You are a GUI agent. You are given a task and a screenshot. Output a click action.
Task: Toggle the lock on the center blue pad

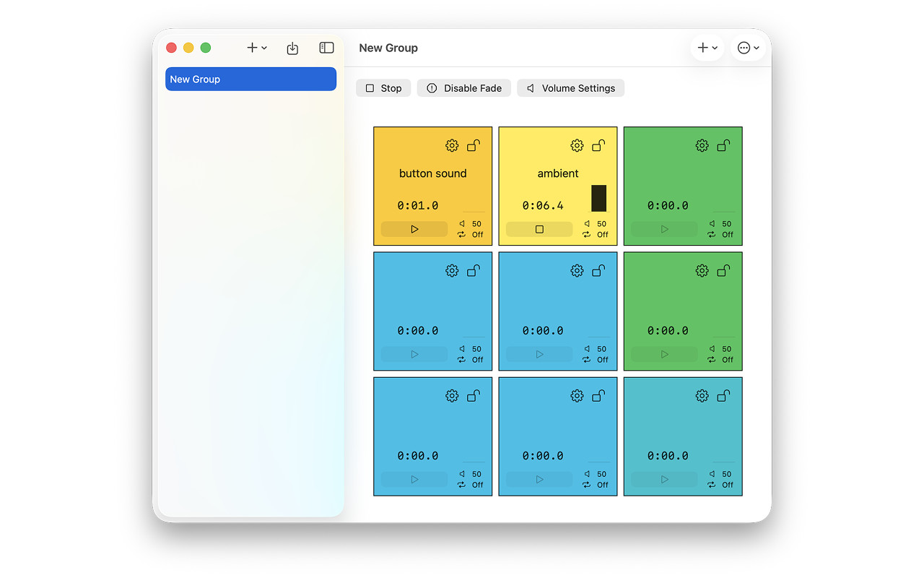pyautogui.click(x=598, y=270)
